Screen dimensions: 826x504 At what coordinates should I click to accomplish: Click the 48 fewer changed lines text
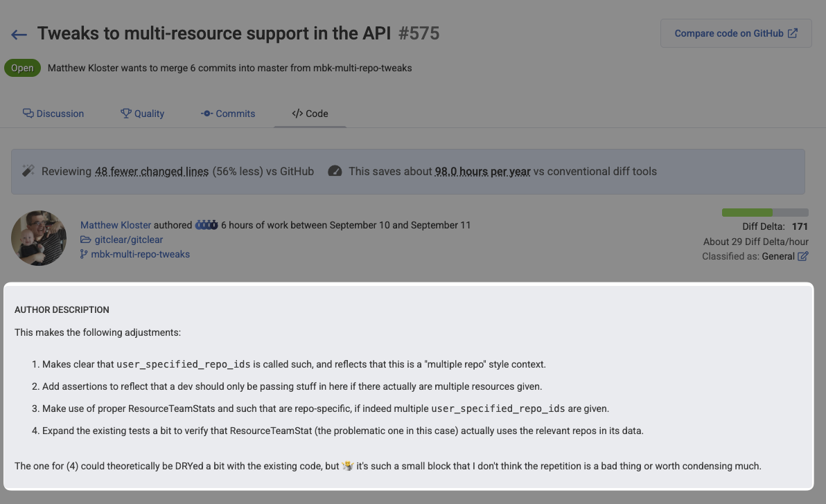point(152,172)
